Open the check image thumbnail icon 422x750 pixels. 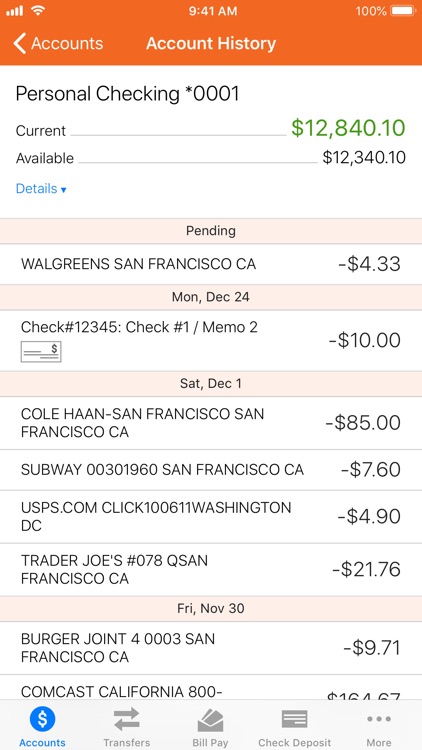click(41, 352)
